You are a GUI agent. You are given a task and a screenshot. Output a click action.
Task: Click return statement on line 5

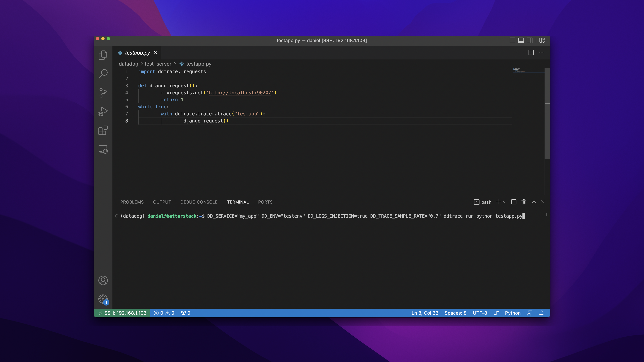tap(172, 100)
